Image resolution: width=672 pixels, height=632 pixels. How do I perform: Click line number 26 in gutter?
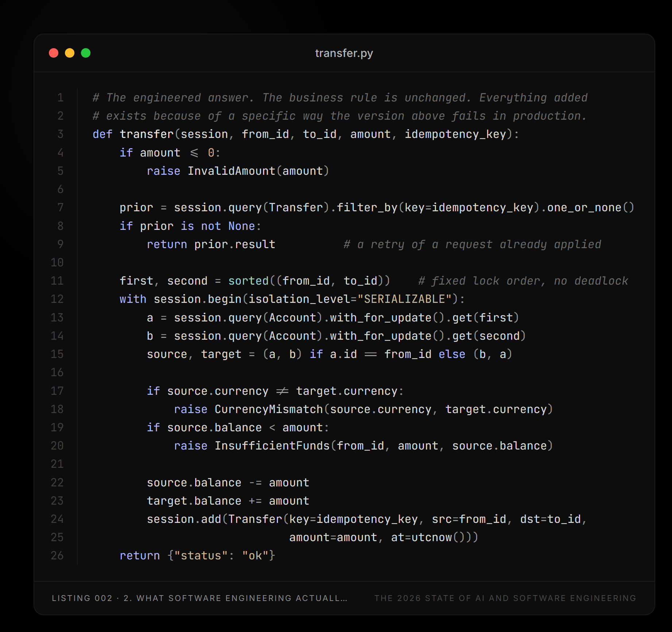coord(57,556)
